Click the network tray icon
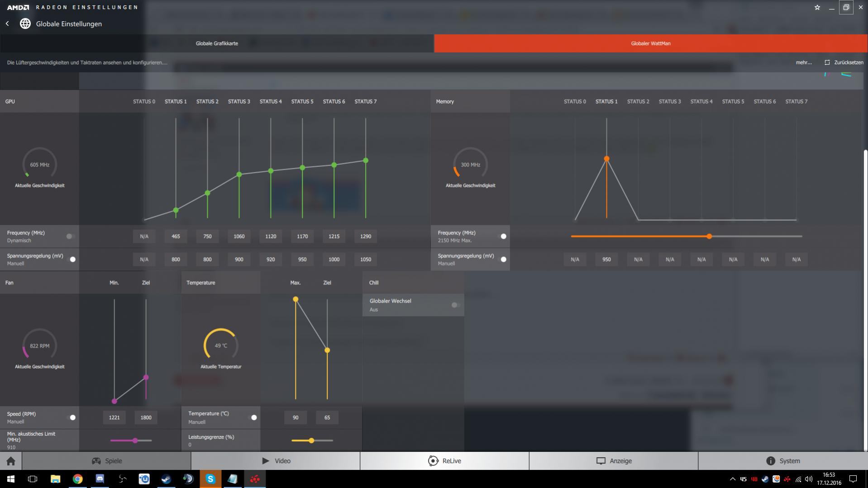 coord(798,479)
